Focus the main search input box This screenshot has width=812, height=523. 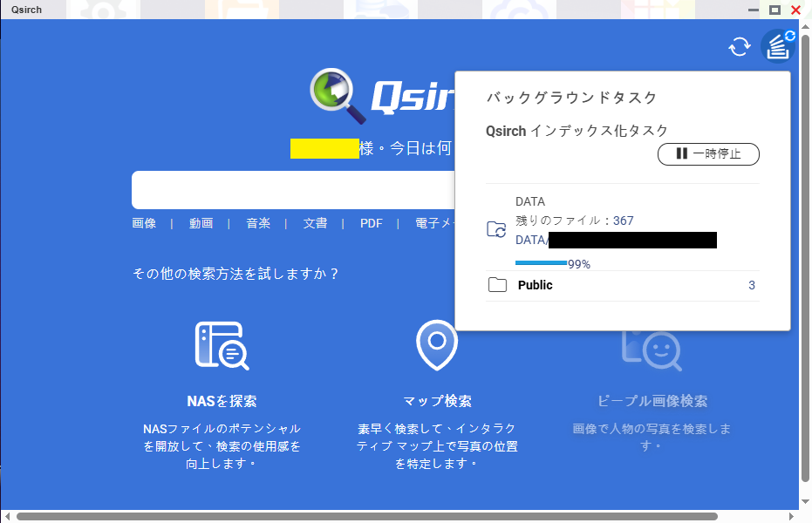point(292,190)
